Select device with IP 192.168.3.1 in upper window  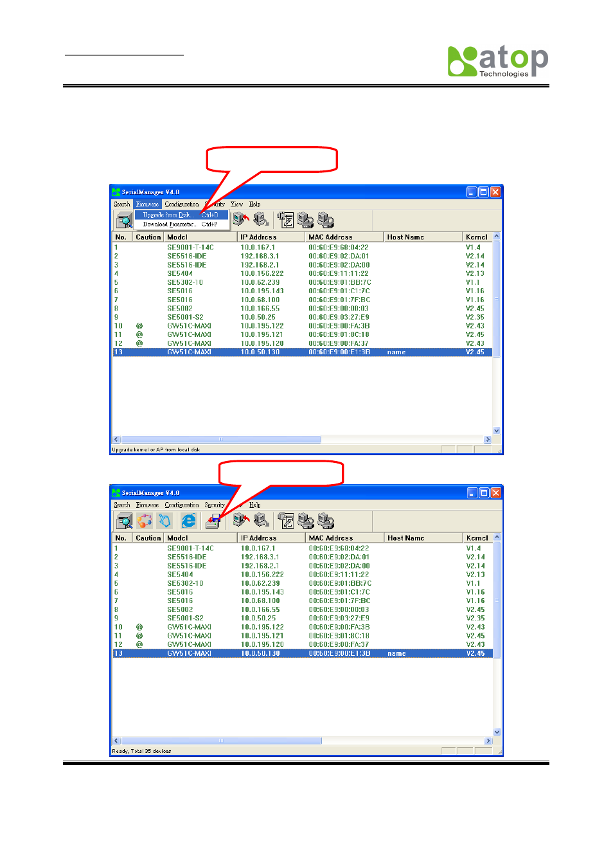click(x=302, y=257)
